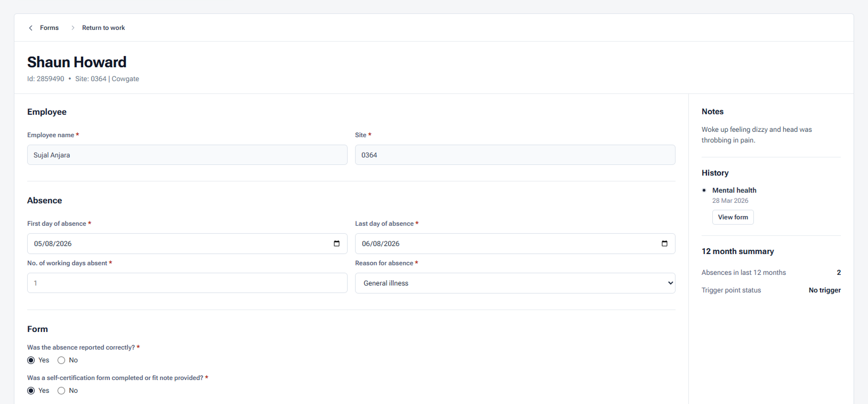Viewport: 868px width, 404px height.
Task: Click the No. of working days absent field
Action: 187,283
